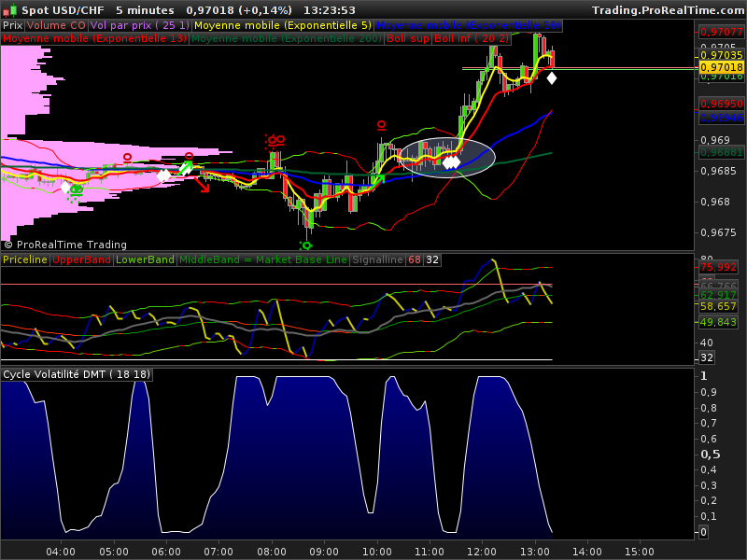Image resolution: width=747 pixels, height=560 pixels.
Task: Select the Prix indicator label
Action: (x=13, y=26)
